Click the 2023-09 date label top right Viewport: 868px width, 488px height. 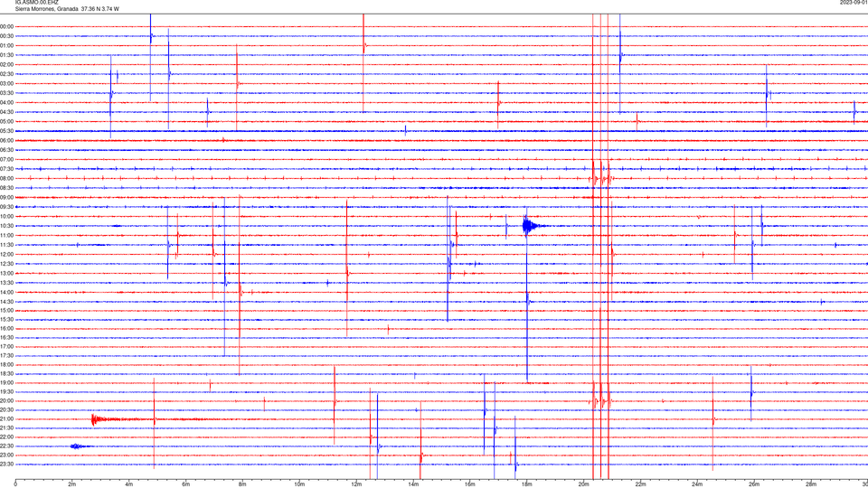(x=854, y=3)
